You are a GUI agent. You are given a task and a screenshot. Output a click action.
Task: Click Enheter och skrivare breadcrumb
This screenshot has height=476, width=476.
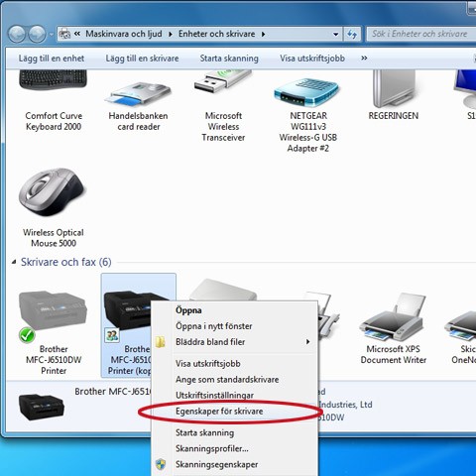(x=216, y=34)
